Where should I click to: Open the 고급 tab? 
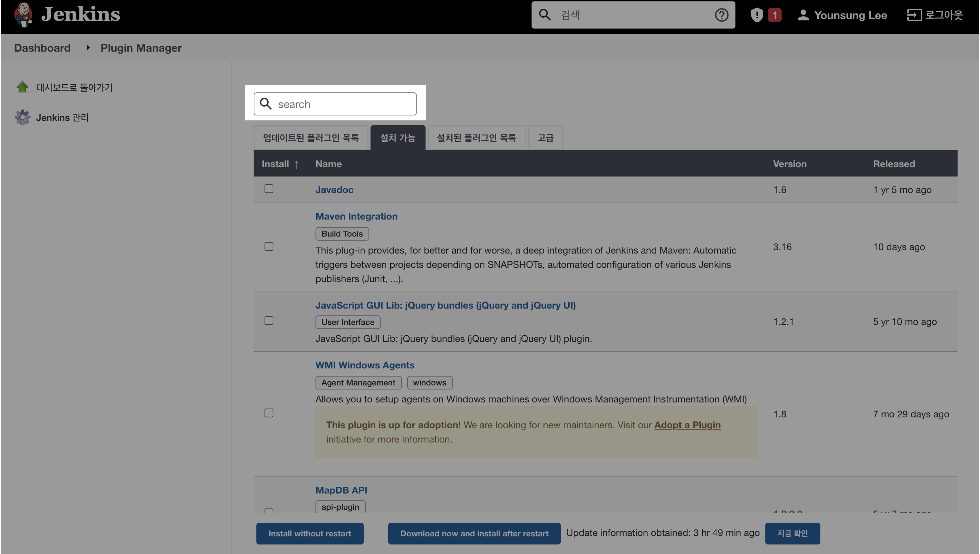point(545,138)
